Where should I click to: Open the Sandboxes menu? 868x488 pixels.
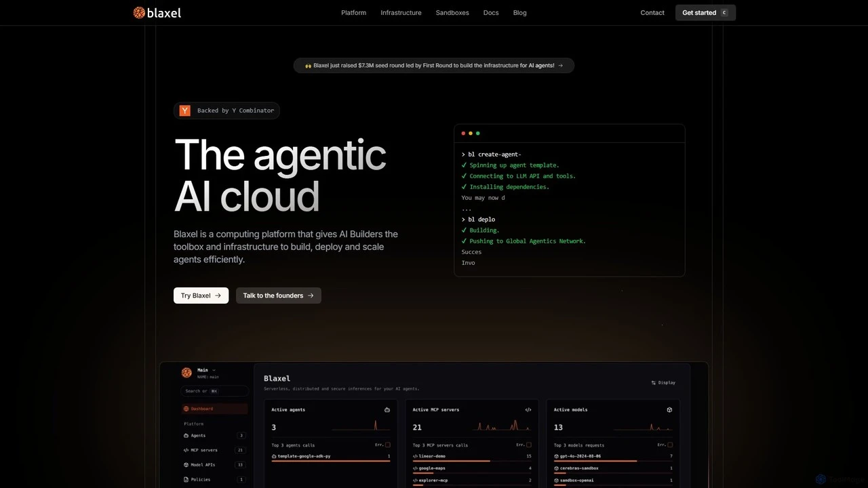coord(452,13)
